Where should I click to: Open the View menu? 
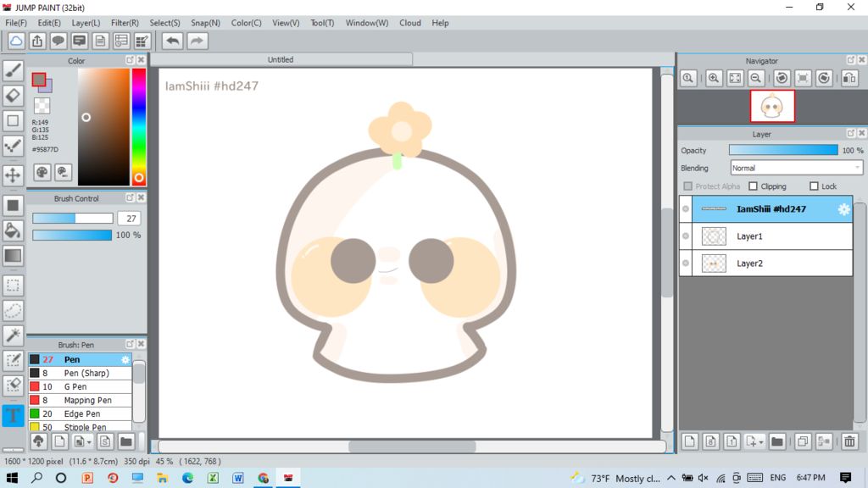tap(286, 23)
